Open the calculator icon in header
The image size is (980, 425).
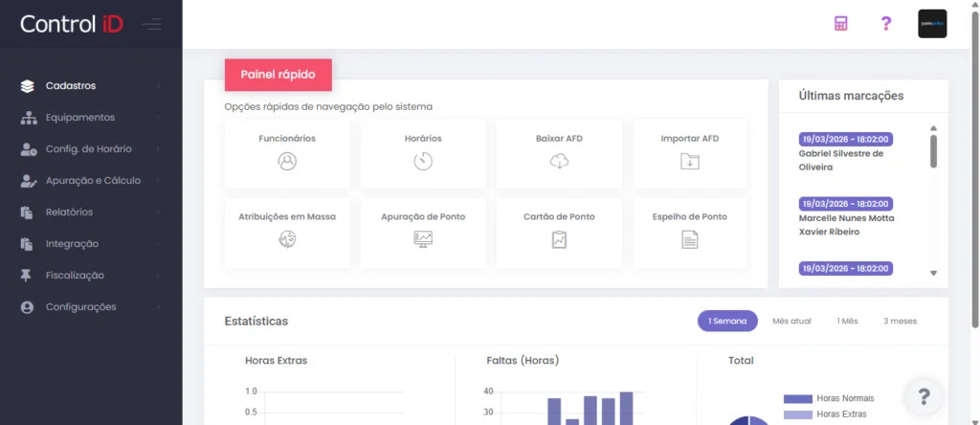[840, 24]
